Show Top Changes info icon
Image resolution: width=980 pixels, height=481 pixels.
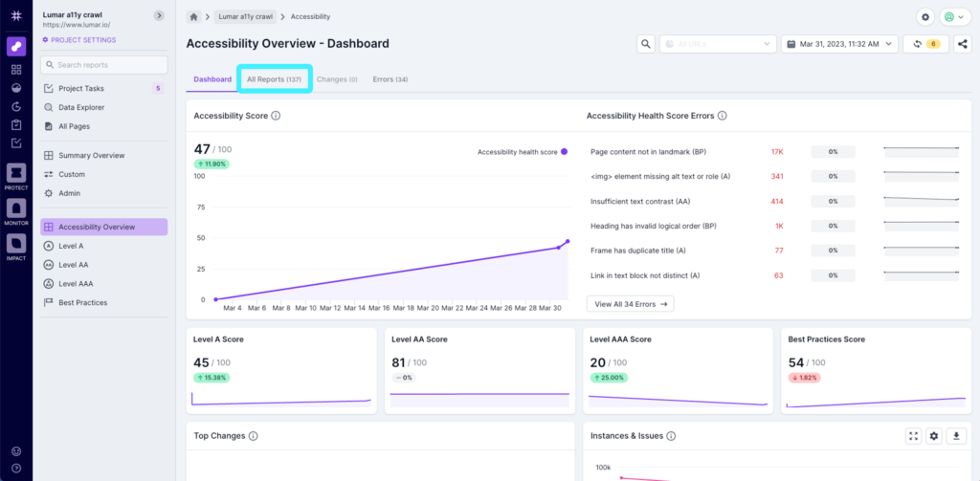253,436
